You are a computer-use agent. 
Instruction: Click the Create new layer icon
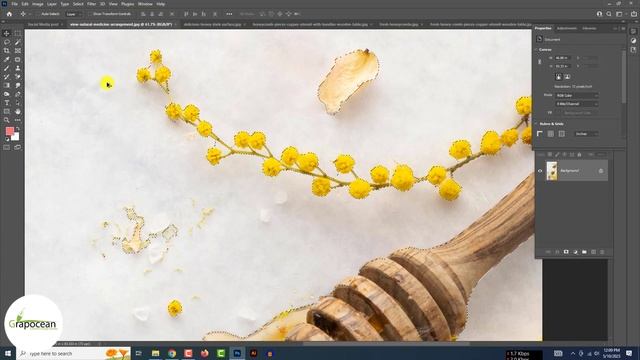[593, 252]
